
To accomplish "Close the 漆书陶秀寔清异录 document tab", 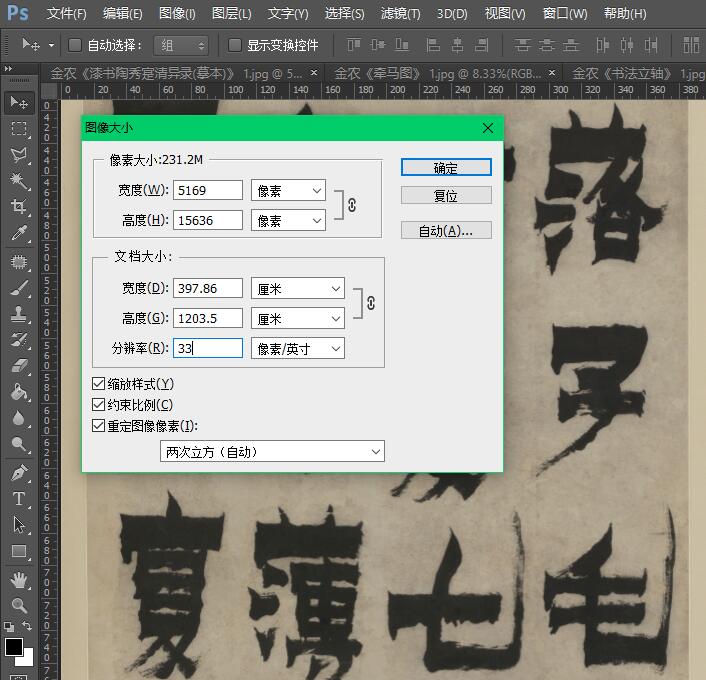I will [x=314, y=72].
